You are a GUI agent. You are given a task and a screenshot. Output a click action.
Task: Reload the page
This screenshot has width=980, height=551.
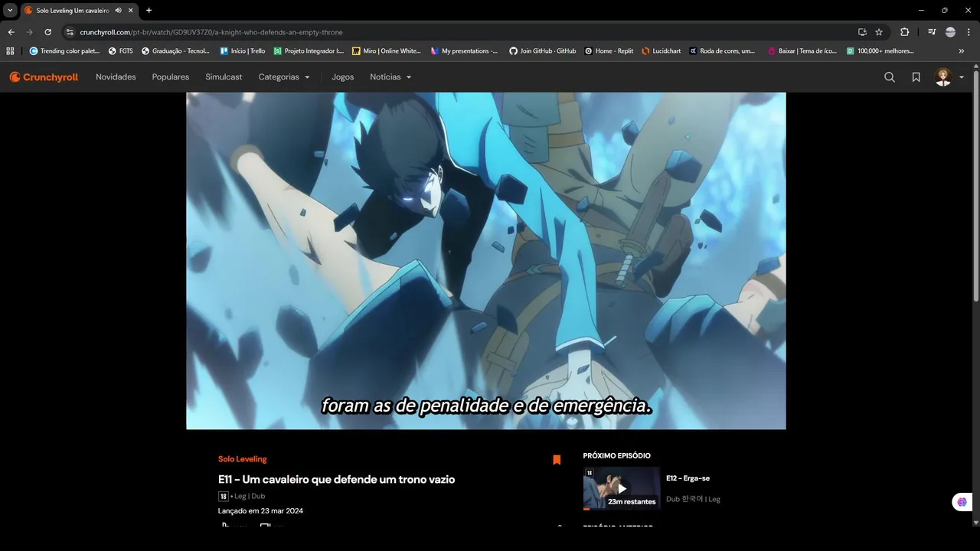47,32
